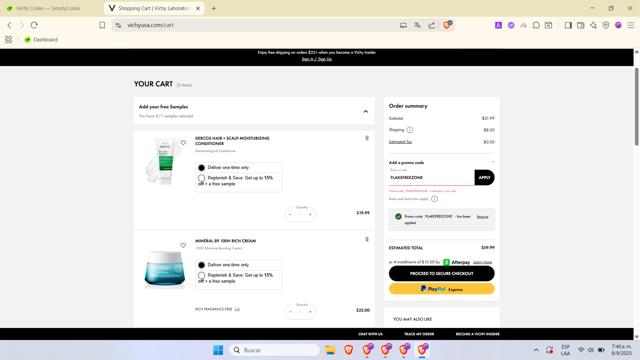The width and height of the screenshot is (640, 360).
Task: Collapse the 'Add your free Samples' section
Action: point(366,111)
